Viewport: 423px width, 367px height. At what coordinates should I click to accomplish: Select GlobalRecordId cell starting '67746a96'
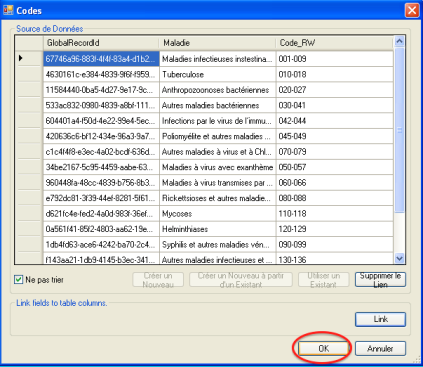pyautogui.click(x=101, y=59)
